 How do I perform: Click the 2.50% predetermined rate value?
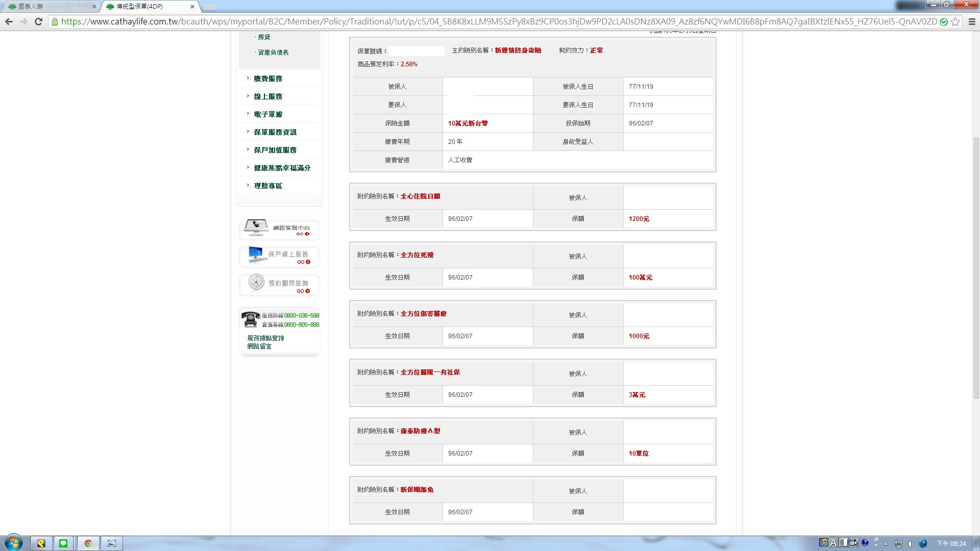[409, 64]
